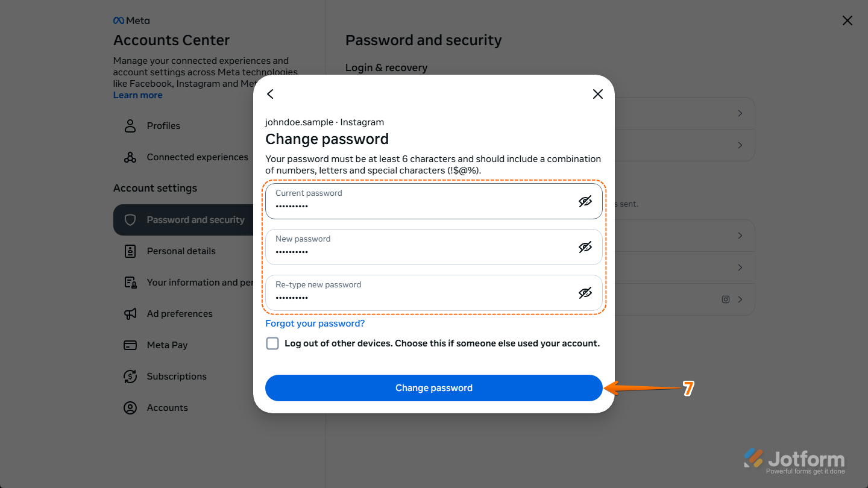Expand the row with the Instagram badge
Screen dimensions: 868x488
(740, 299)
